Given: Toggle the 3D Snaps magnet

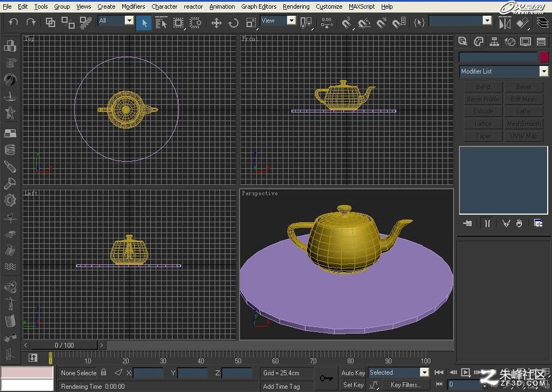Looking at the screenshot, I should (347, 23).
